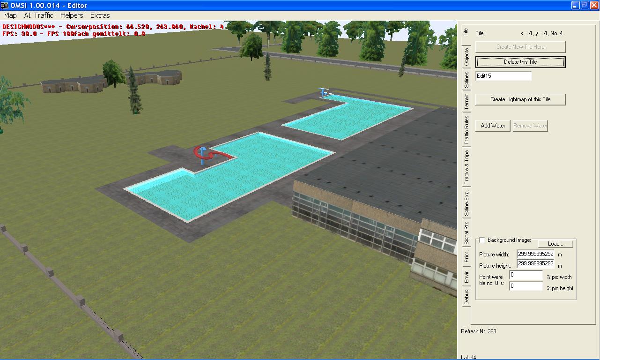This screenshot has height=360, width=644.
Task: Switch to the Splines tab
Action: [466, 80]
